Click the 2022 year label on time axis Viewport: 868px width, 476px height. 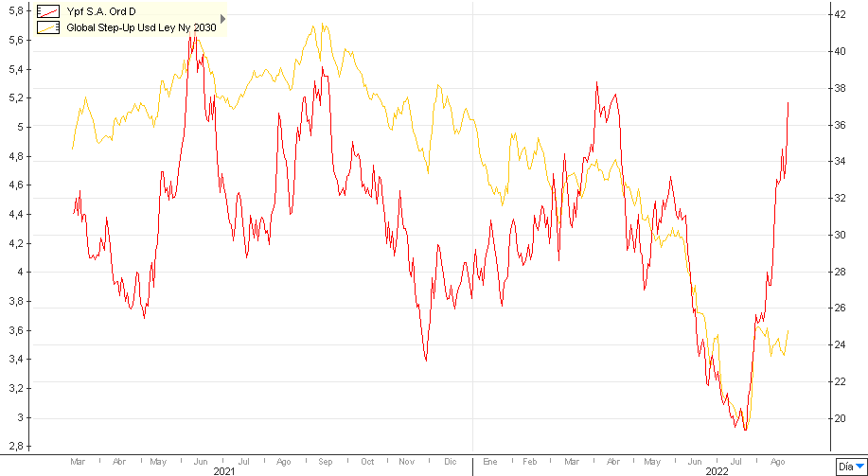point(717,470)
